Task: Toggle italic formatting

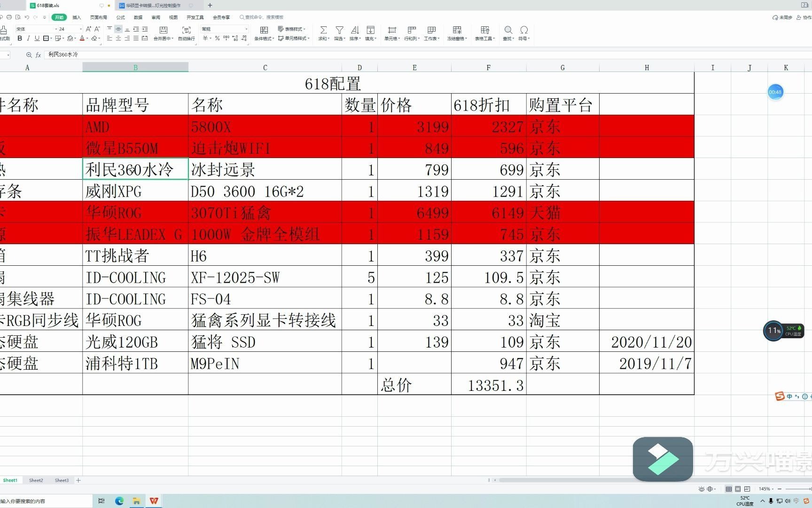Action: pos(28,39)
